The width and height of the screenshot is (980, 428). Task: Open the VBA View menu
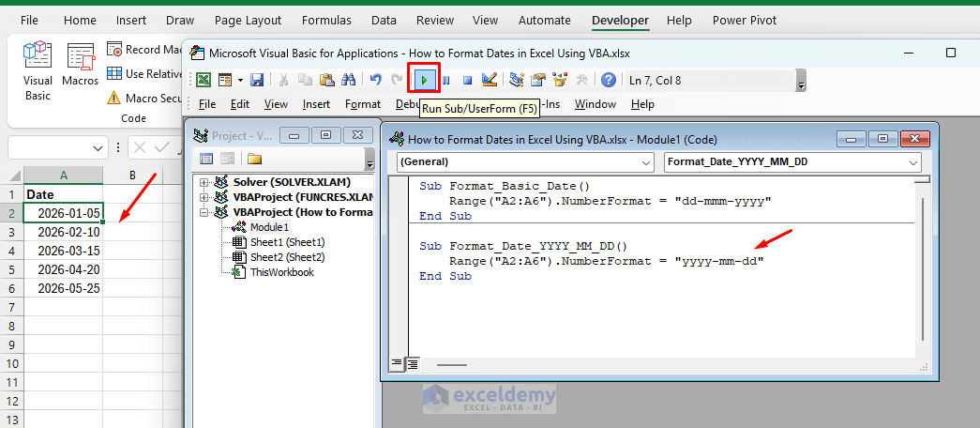pos(276,104)
